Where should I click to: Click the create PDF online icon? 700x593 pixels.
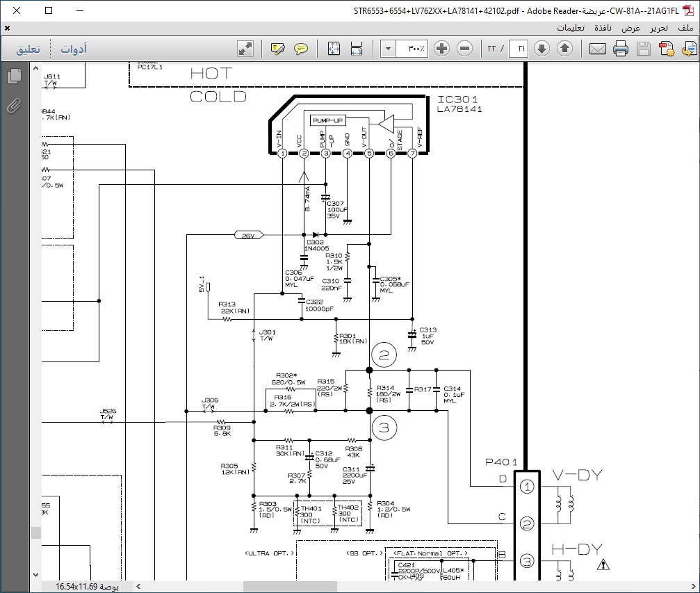667,48
